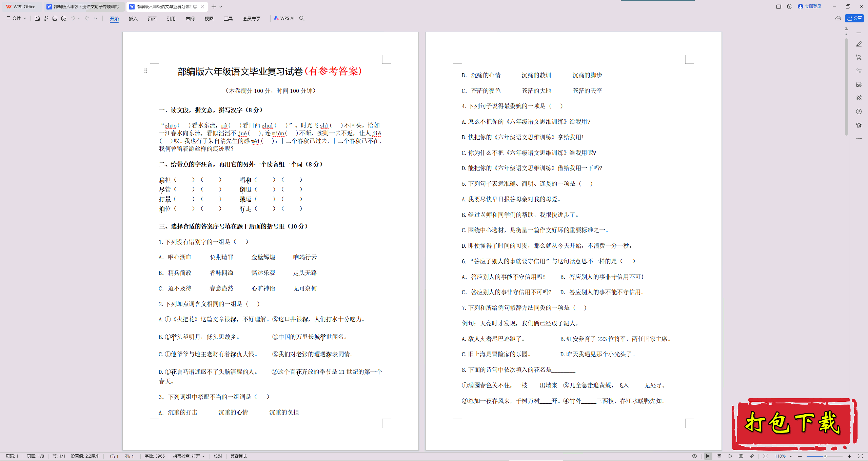Click the highlighter pen icon in status bar
The height and width of the screenshot is (461, 868).
tap(752, 456)
